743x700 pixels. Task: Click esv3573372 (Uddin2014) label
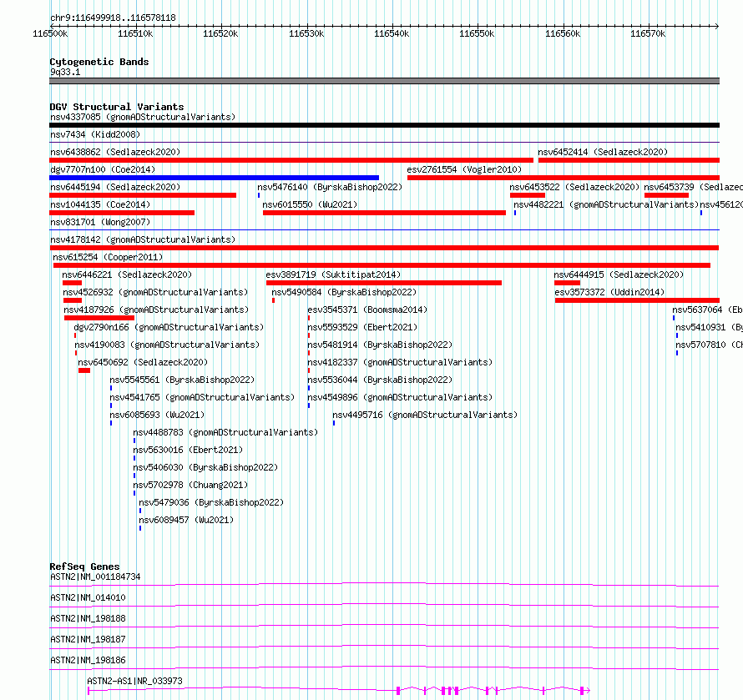click(x=610, y=292)
